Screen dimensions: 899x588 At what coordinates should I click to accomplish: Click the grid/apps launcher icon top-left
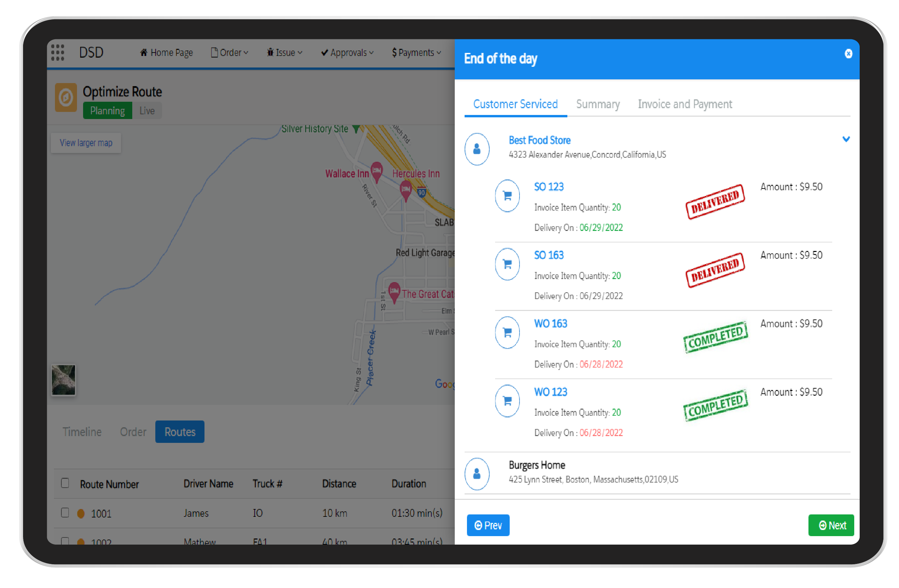pos(57,54)
